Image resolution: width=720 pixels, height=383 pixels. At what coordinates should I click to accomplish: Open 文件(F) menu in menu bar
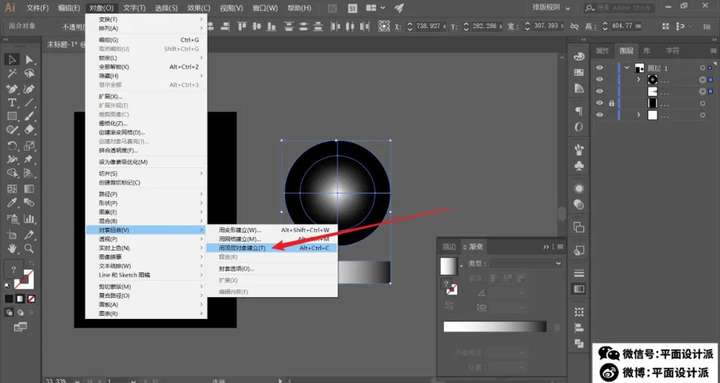click(x=38, y=8)
